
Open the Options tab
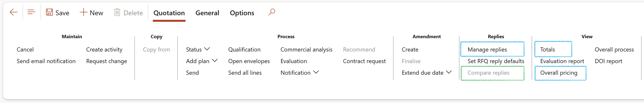pos(242,13)
